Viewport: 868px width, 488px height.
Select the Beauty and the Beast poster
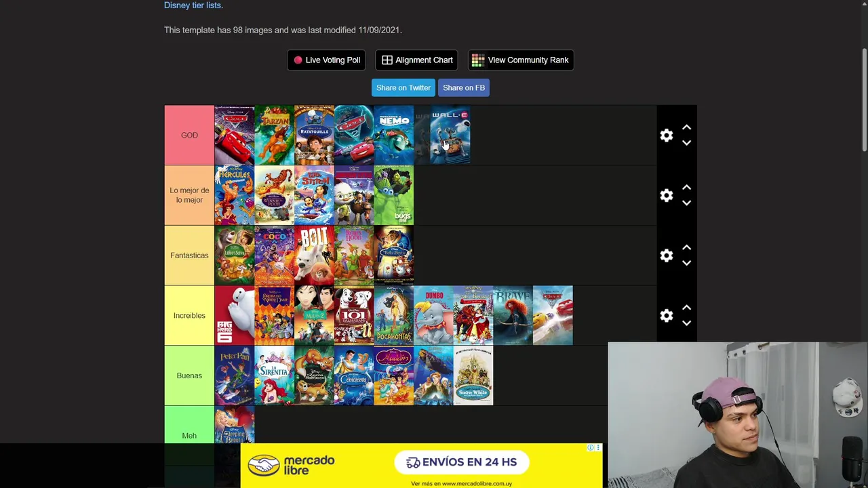(x=394, y=256)
